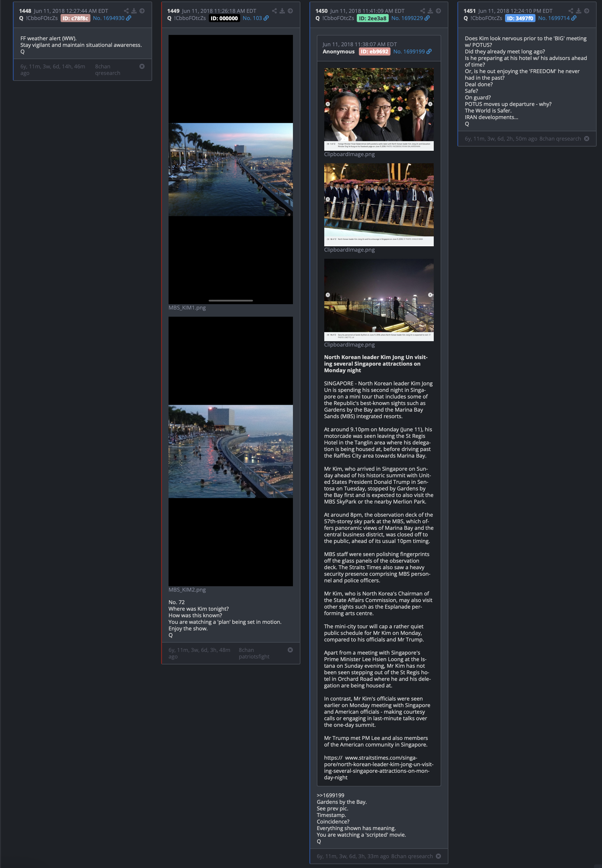602x868 pixels.
Task: Click the >>1699199 reply reference
Action: [331, 795]
